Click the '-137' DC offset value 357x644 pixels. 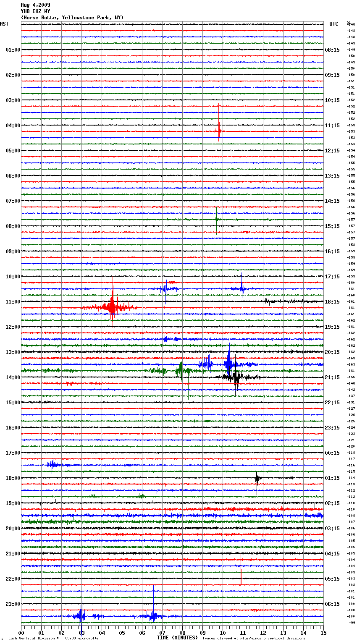pos(351,396)
